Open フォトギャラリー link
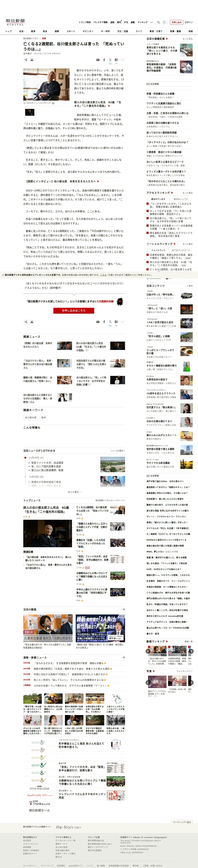The width and height of the screenshot is (198, 868). [185, 671]
